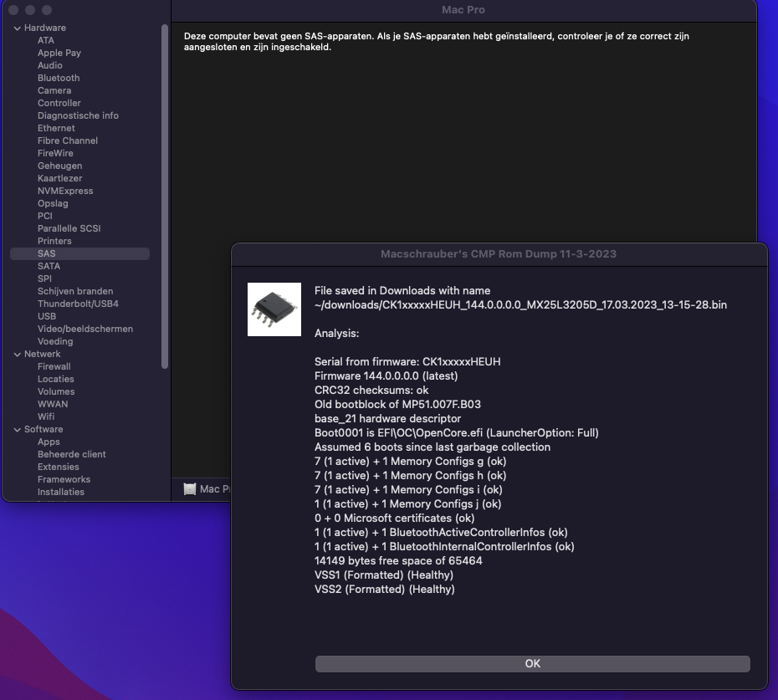The height and width of the screenshot is (700, 778).
Task: Click 'Firmware 144.0.0.0.0 (latest)' line
Action: pos(386,376)
